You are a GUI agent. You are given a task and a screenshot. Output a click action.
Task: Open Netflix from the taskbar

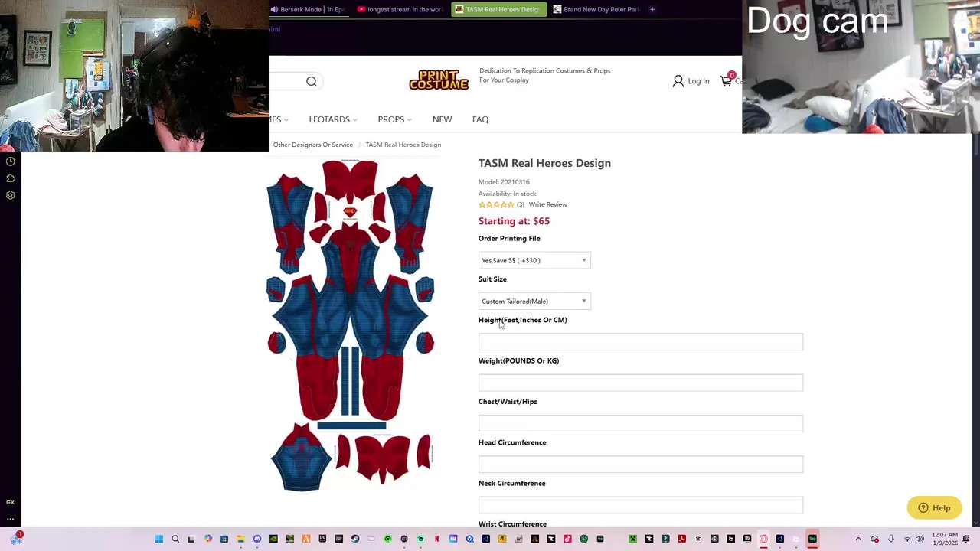tap(436, 539)
